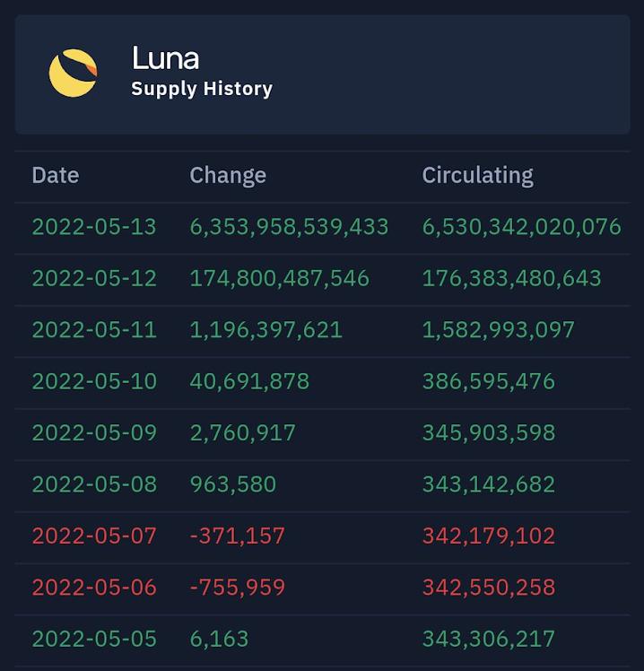Screen dimensions: 644x671
Task: Open the 2022-05-08 date entry
Action: pyautogui.click(x=94, y=484)
